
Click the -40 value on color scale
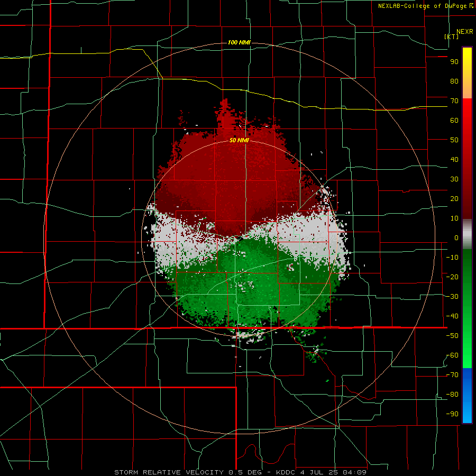[452, 316]
